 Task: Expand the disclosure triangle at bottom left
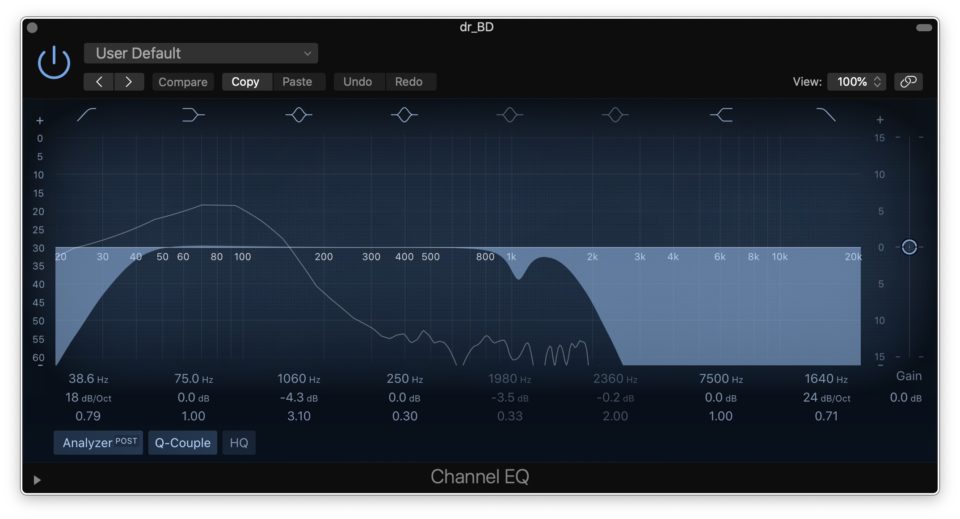37,480
